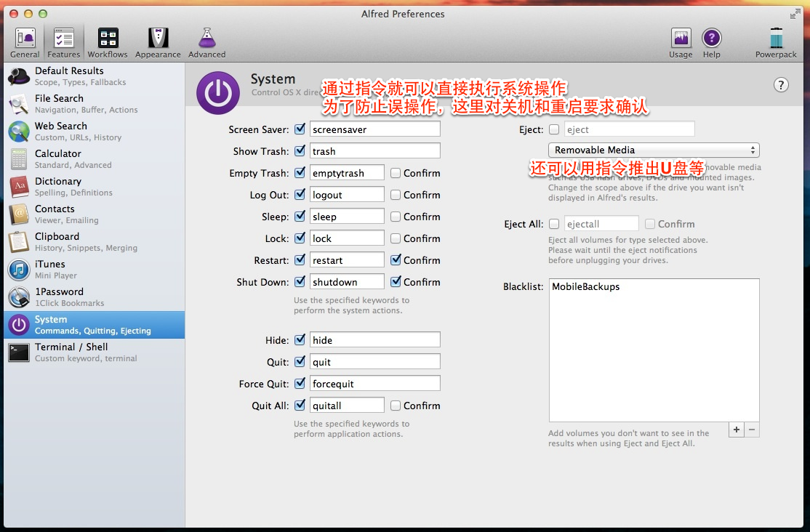
Task: Toggle the Force Quit checkbox
Action: point(300,383)
